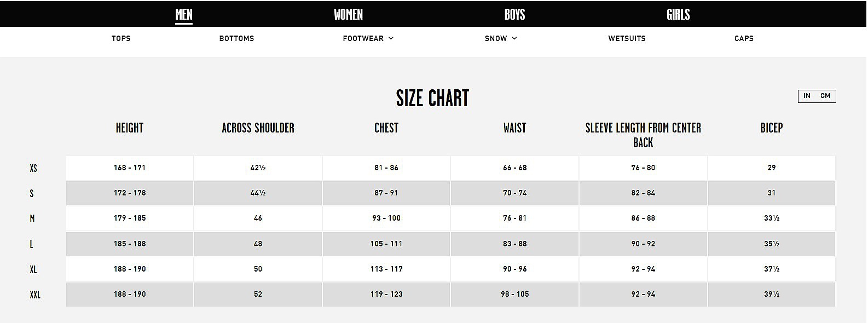Open the CAPS category
The width and height of the screenshot is (868, 323).
tap(744, 38)
